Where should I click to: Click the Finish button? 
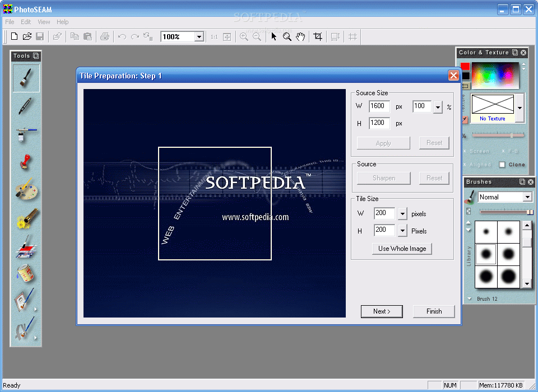(x=434, y=311)
